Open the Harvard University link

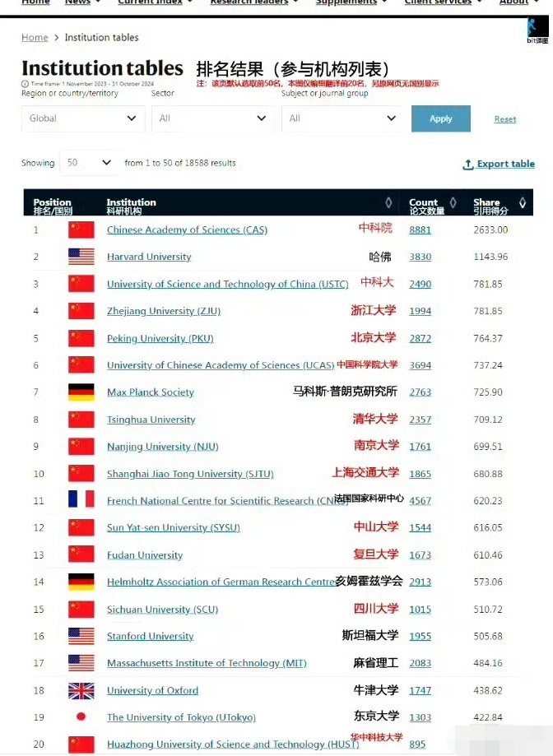click(149, 257)
